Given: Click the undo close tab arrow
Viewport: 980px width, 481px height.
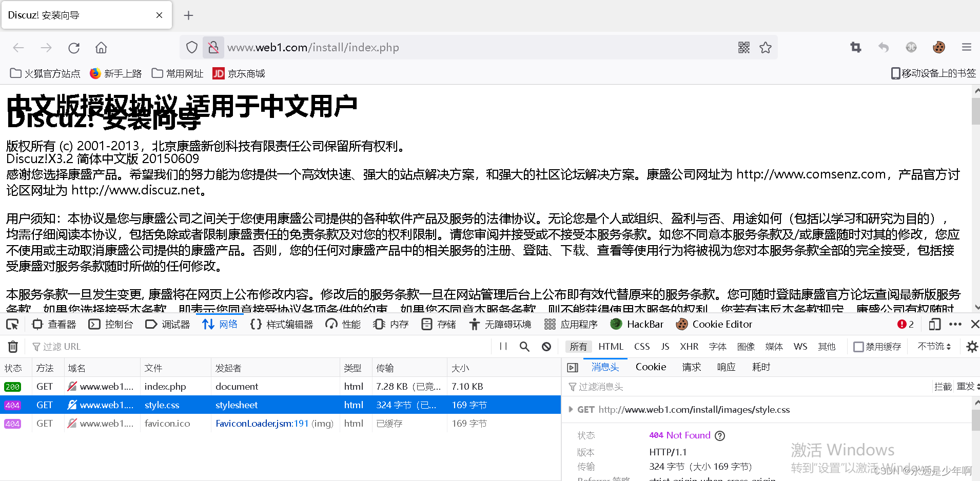Looking at the screenshot, I should pyautogui.click(x=884, y=48).
